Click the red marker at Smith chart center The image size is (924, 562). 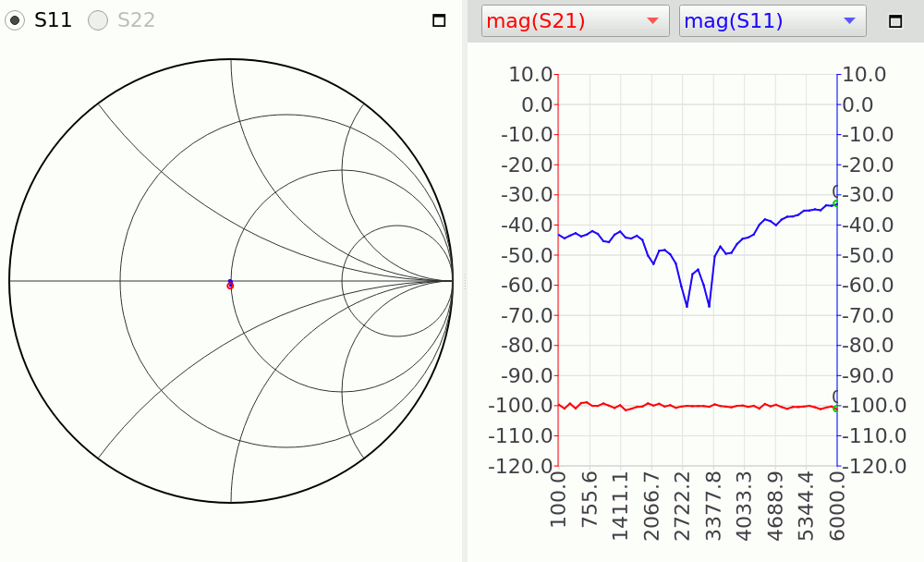click(230, 286)
